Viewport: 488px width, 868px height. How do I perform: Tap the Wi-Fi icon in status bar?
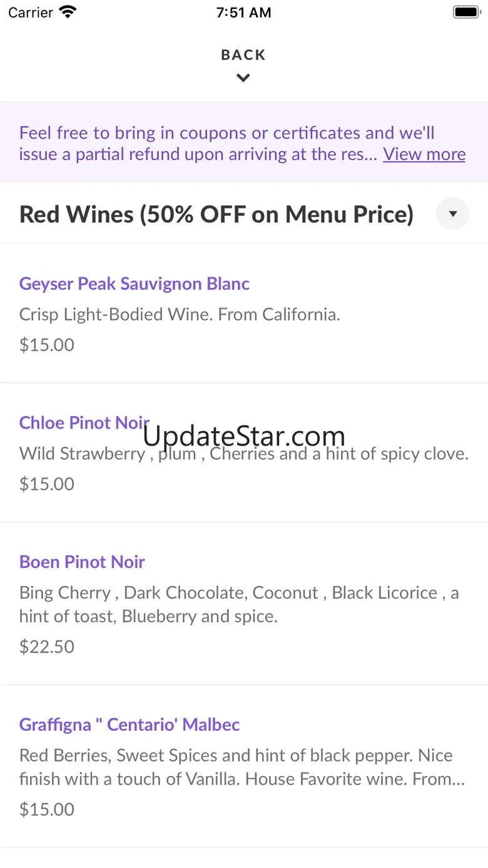(67, 13)
